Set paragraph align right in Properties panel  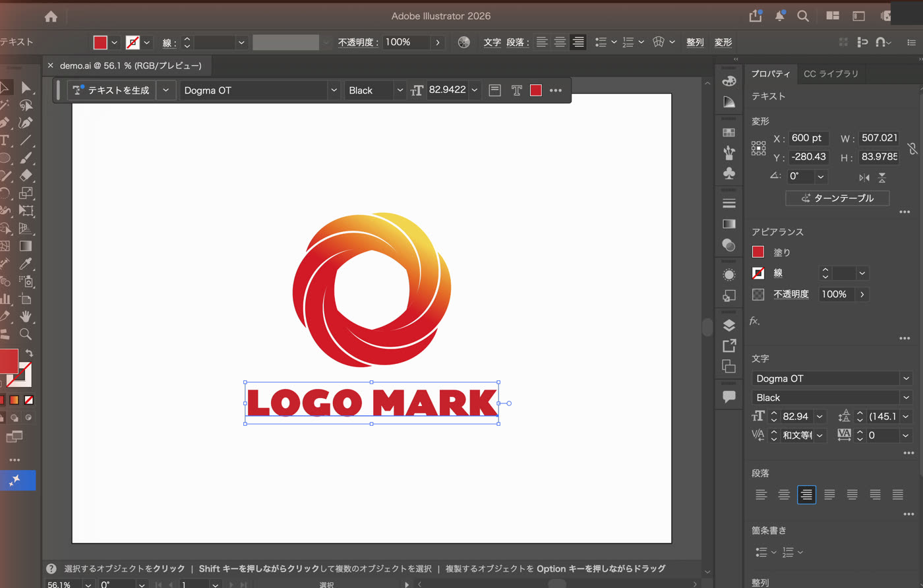point(806,494)
